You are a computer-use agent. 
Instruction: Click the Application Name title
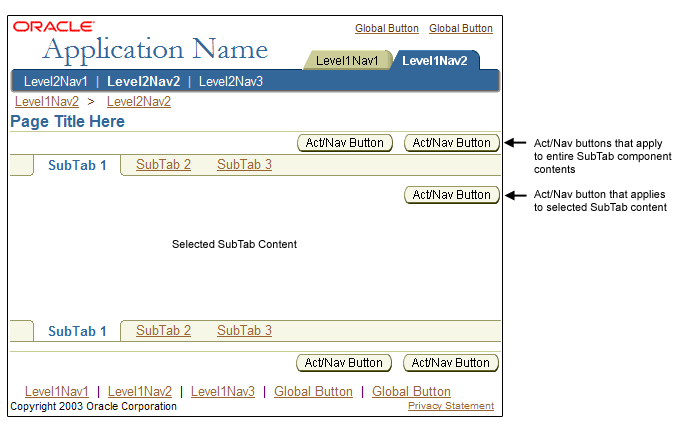pos(155,50)
